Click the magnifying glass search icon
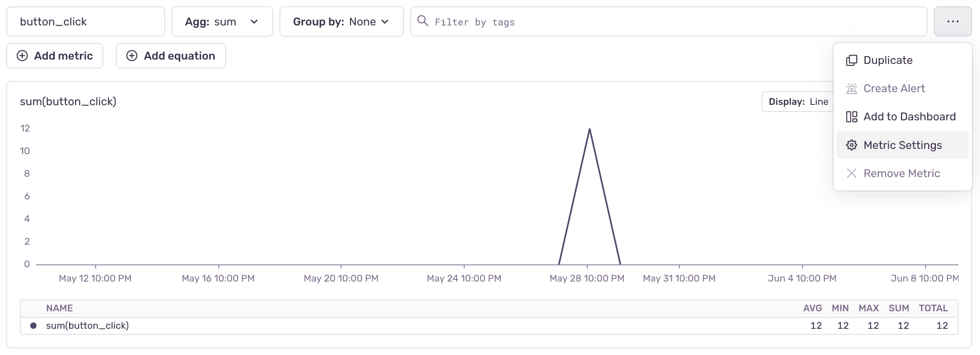Viewport: 980px width, 355px height. pyautogui.click(x=423, y=21)
